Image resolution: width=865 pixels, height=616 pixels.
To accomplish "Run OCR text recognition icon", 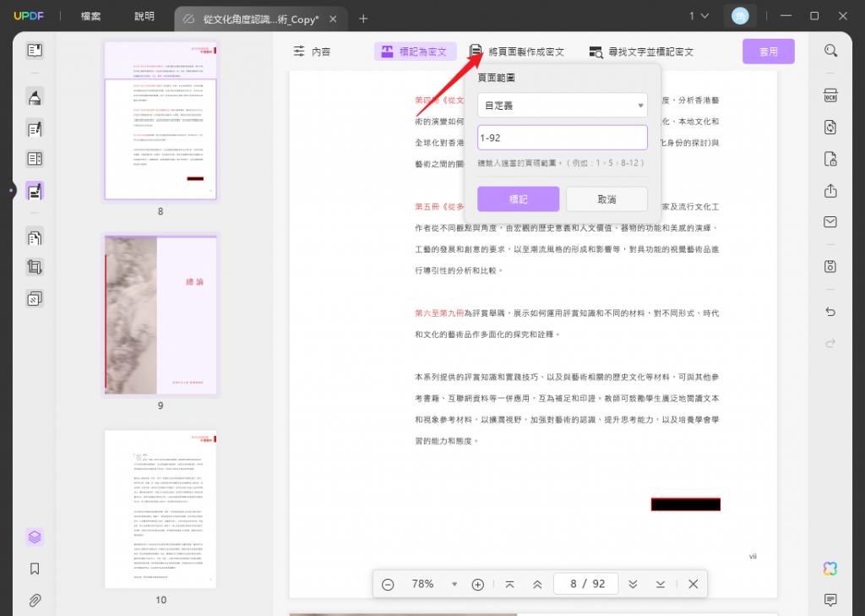I will point(830,95).
